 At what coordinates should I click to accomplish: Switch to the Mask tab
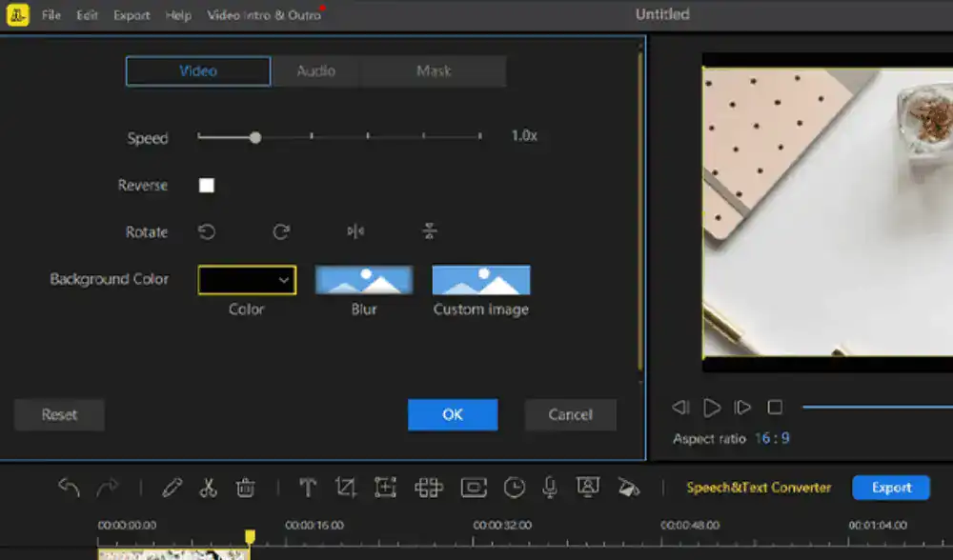tap(434, 71)
